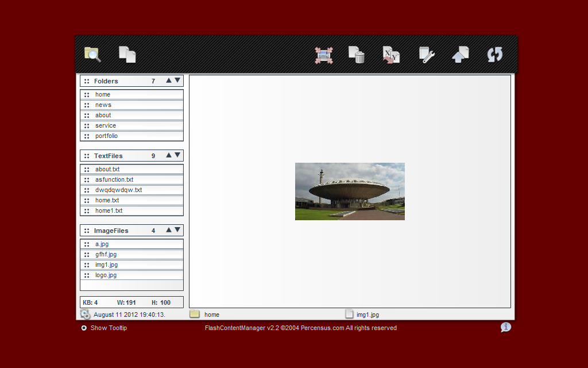Select the about folder
Viewport: 588px width, 368px height.
pyautogui.click(x=131, y=115)
